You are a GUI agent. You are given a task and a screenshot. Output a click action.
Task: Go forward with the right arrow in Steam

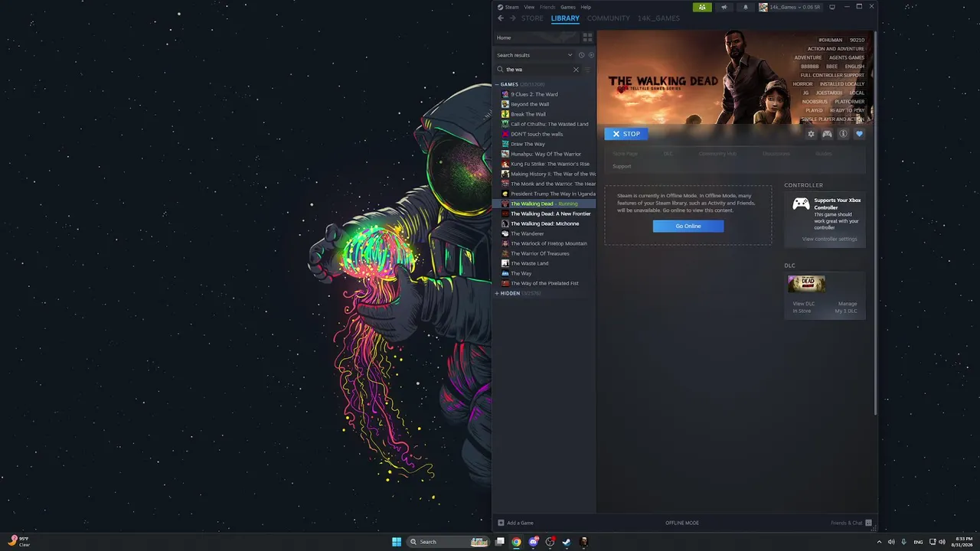click(513, 18)
